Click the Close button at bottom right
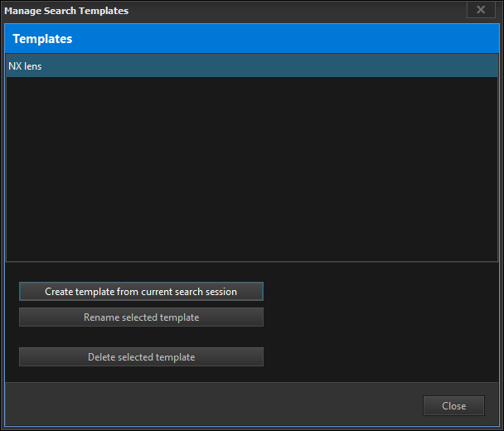The width and height of the screenshot is (504, 431). point(453,406)
